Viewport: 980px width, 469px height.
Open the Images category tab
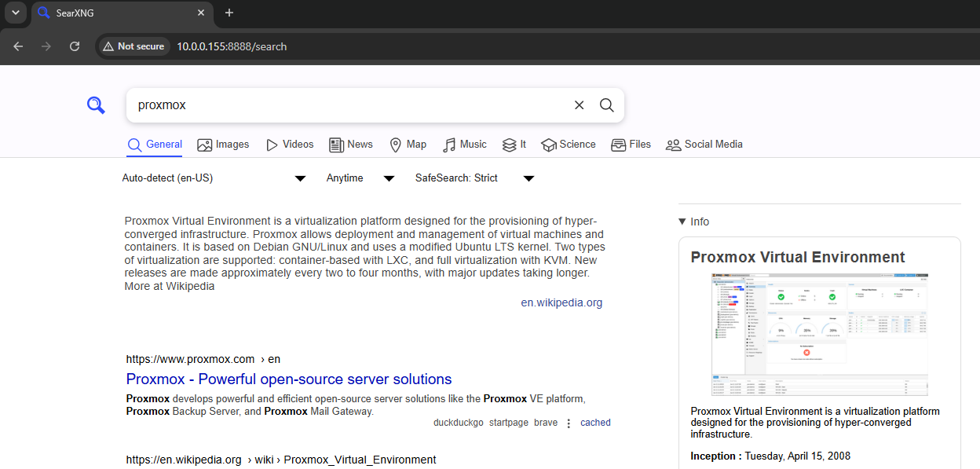(x=223, y=145)
